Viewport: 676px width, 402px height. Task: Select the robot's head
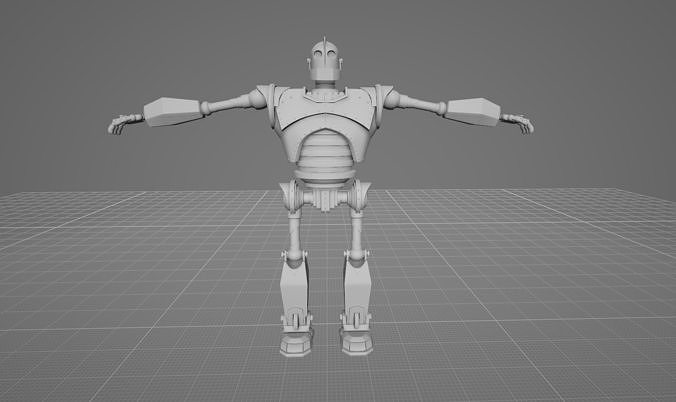(x=325, y=60)
